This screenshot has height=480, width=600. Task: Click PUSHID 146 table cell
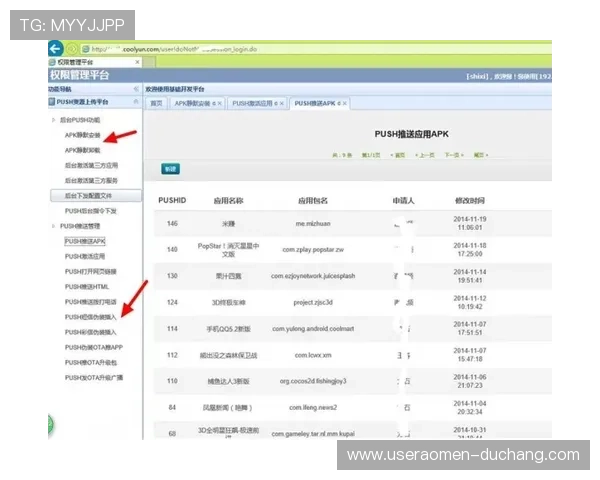pos(172,223)
